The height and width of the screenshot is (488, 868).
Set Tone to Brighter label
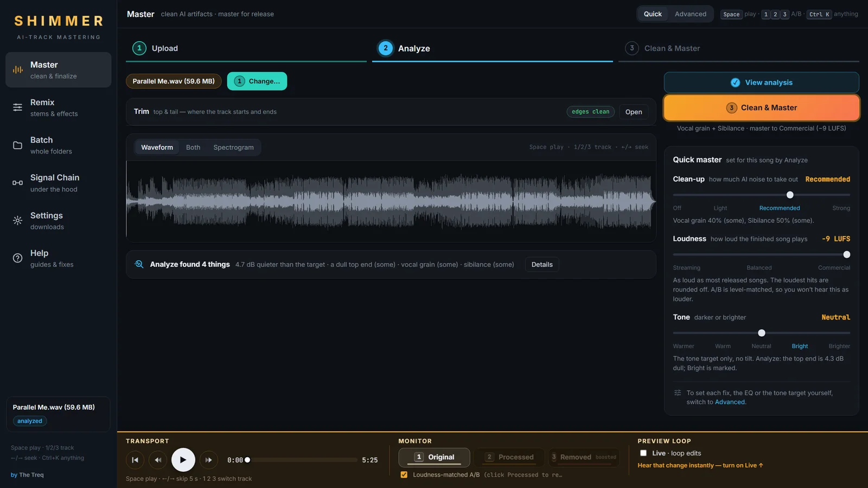click(x=839, y=346)
